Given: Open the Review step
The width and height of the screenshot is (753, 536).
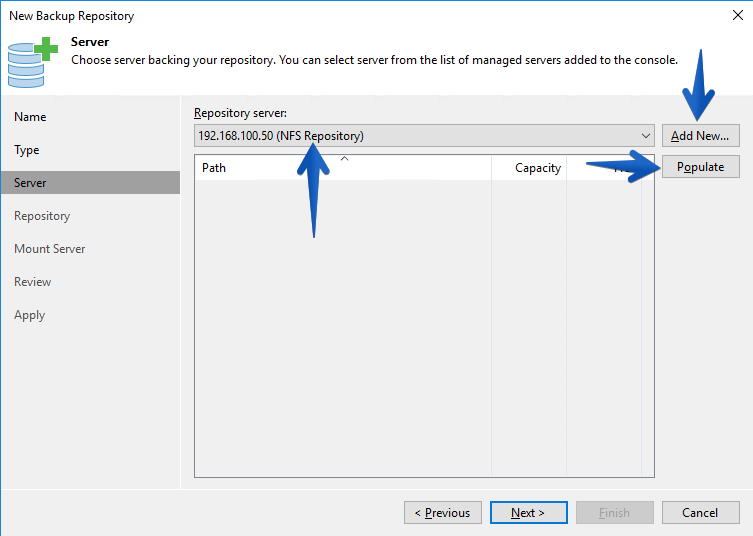Looking at the screenshot, I should 33,282.
